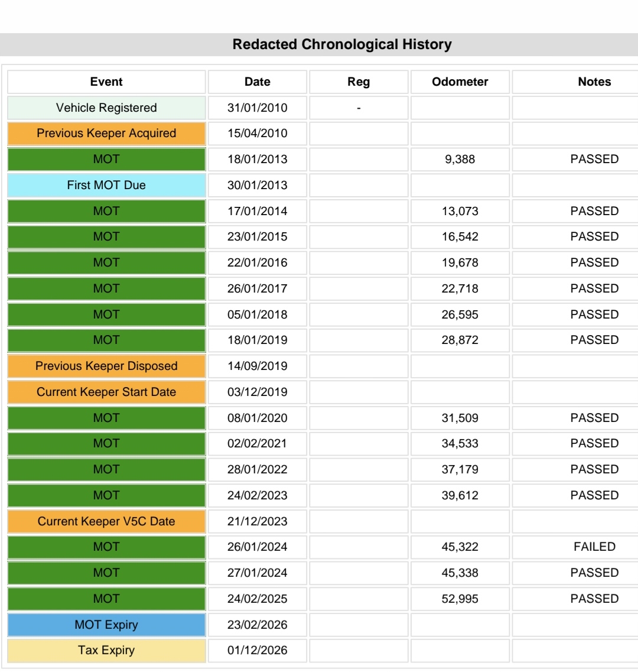The image size is (638, 672).
Task: Click the Reg column header
Action: [359, 82]
